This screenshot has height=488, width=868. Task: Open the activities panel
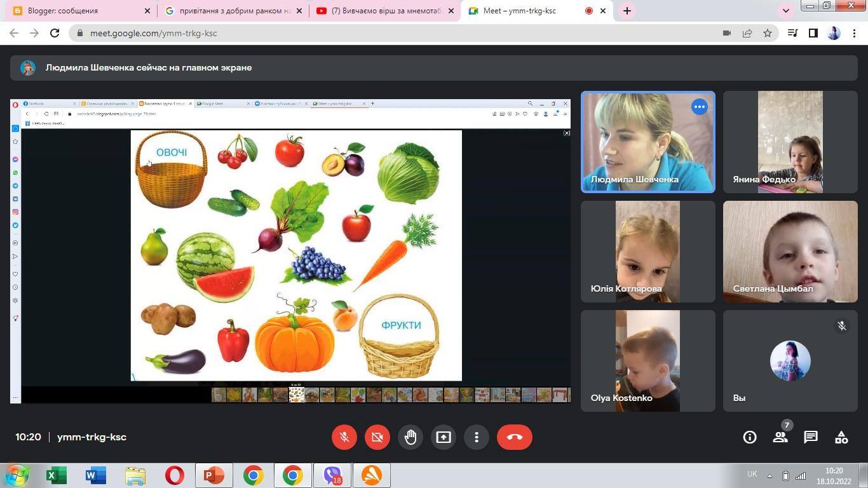tap(841, 437)
